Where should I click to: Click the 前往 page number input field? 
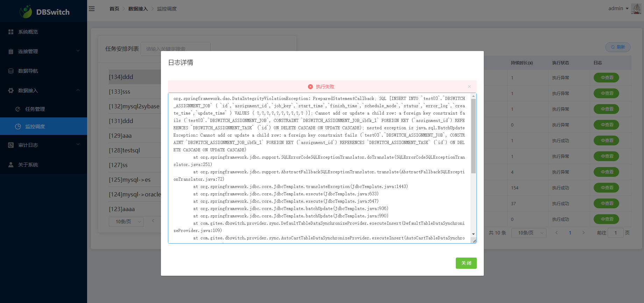tap(615, 233)
